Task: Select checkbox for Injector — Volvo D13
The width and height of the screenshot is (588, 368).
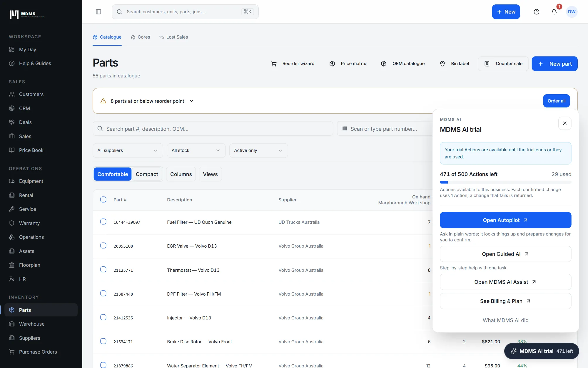Action: tap(103, 317)
